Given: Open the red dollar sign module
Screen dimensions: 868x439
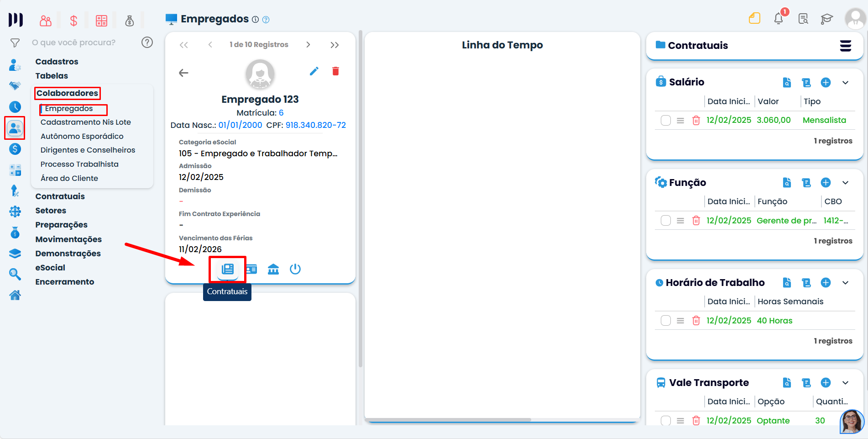Looking at the screenshot, I should [x=73, y=21].
